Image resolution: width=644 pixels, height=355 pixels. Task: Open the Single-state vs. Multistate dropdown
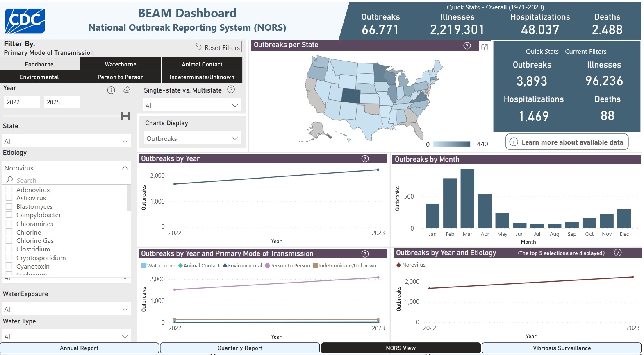click(x=192, y=105)
